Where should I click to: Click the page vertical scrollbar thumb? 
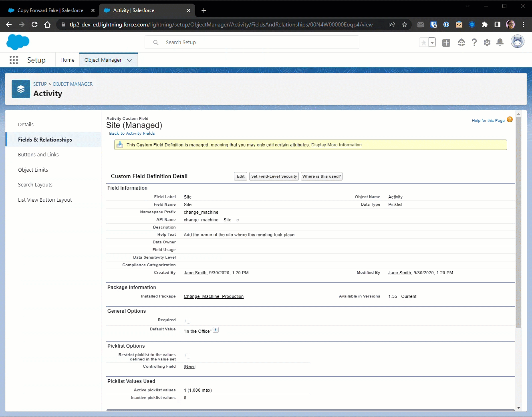(x=518, y=223)
